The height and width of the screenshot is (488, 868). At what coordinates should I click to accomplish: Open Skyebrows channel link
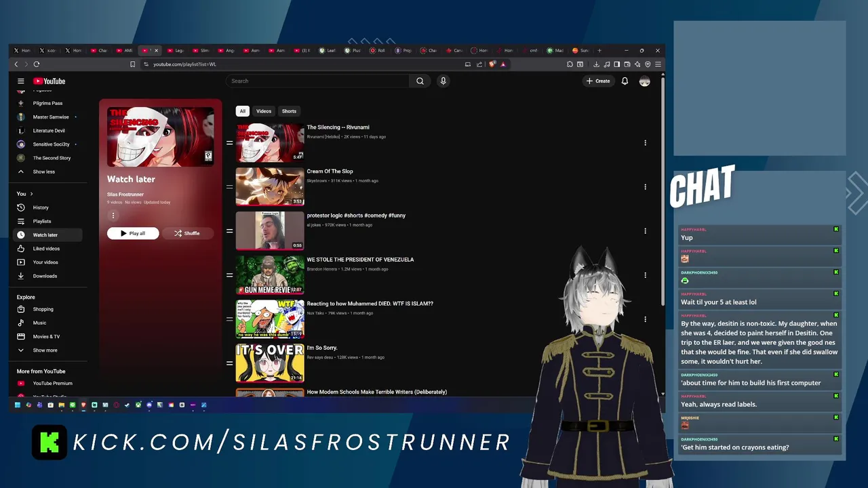pyautogui.click(x=317, y=181)
